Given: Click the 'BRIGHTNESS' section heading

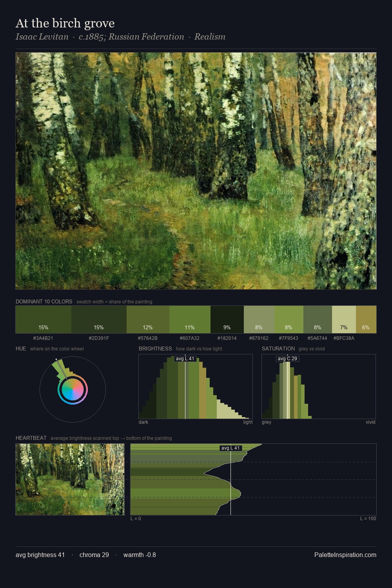Looking at the screenshot, I should tap(155, 348).
